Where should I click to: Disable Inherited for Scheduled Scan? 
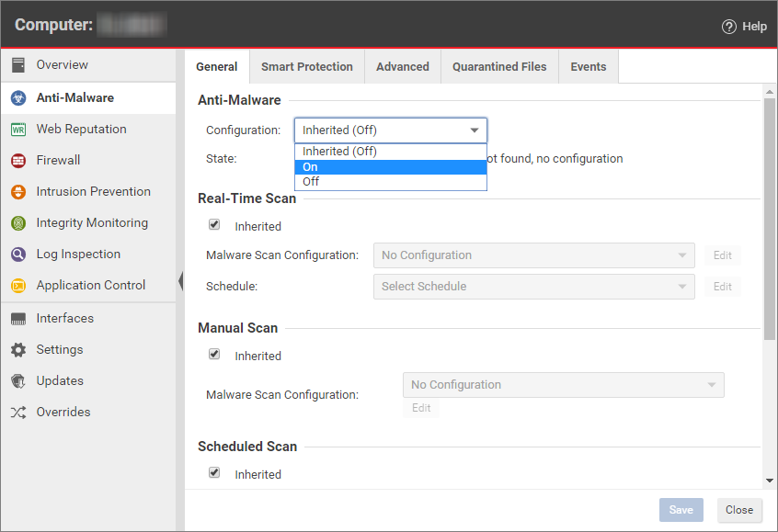(213, 472)
